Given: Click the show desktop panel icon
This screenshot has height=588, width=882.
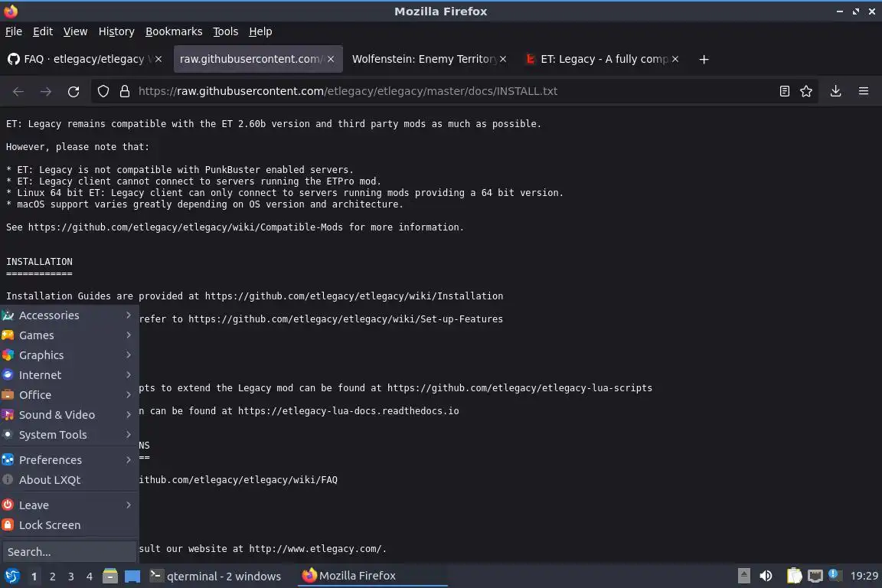Looking at the screenshot, I should (132, 577).
